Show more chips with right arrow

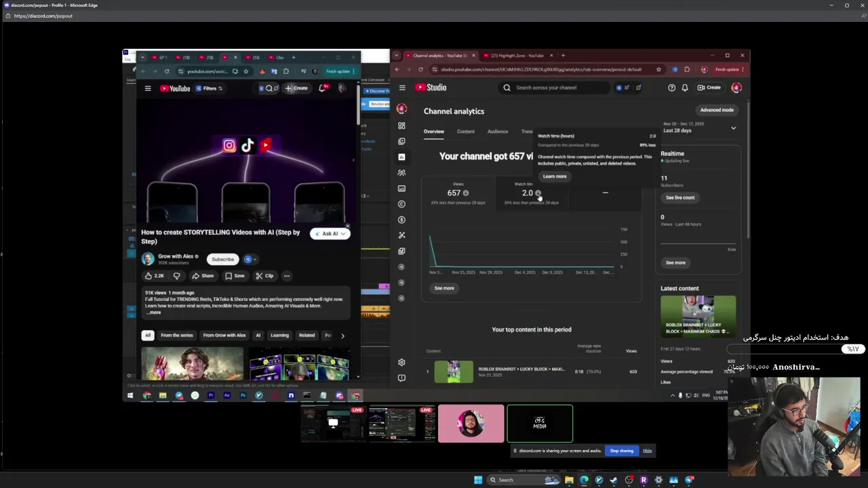342,335
